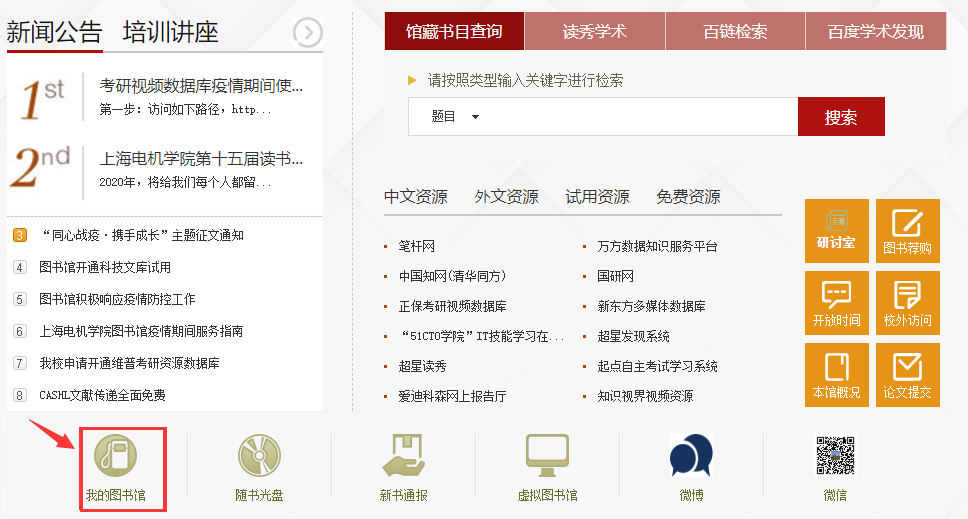Select the 外文资源 resource tab
The height and width of the screenshot is (519, 968).
pos(506,197)
